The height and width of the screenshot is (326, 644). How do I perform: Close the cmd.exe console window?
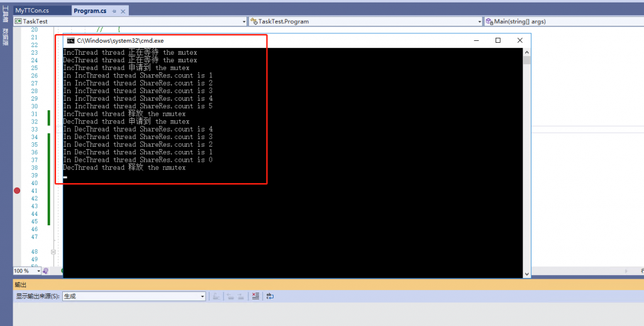519,40
